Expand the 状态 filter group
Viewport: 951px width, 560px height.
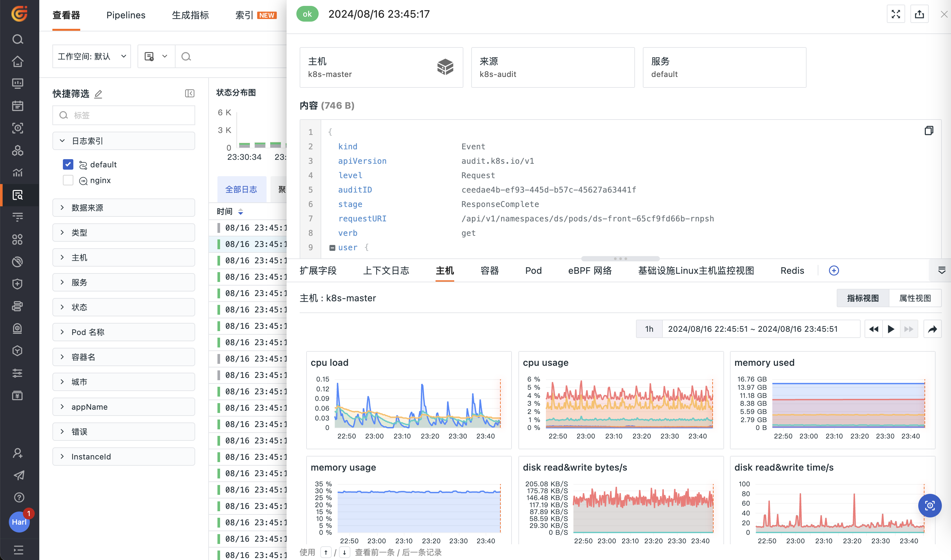point(123,307)
